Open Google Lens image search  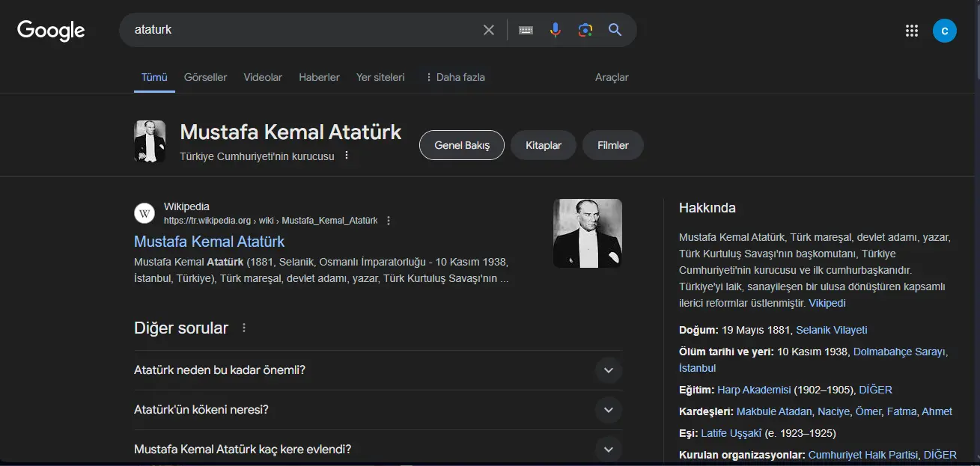585,30
